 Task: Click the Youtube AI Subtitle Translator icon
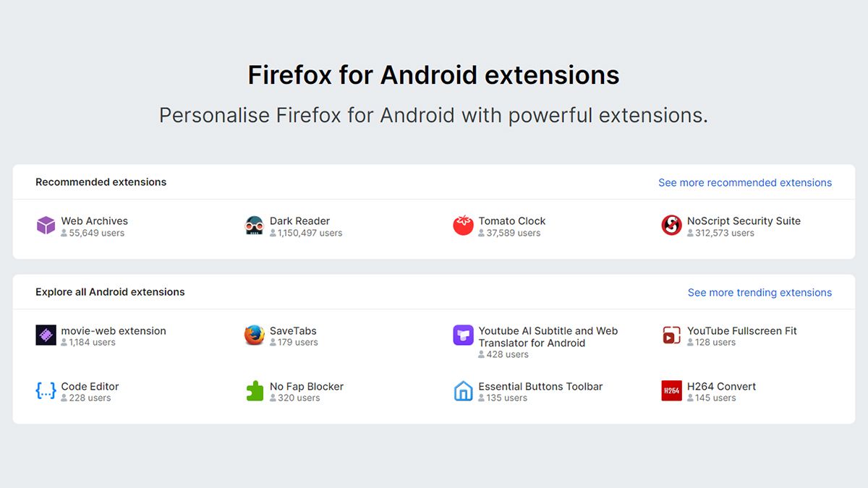(x=462, y=335)
